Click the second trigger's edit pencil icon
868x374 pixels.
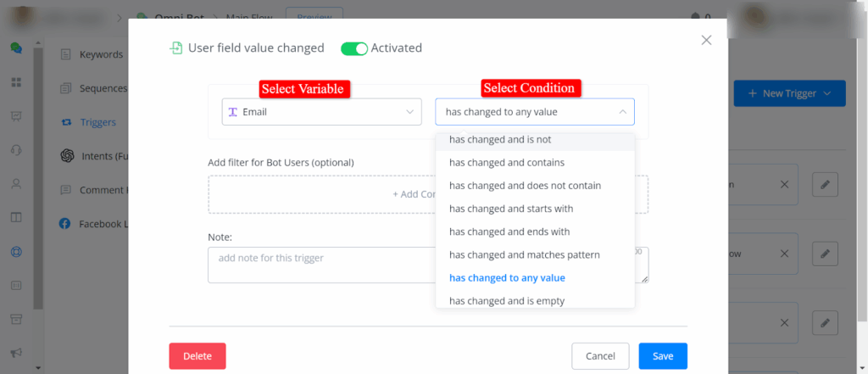click(825, 253)
